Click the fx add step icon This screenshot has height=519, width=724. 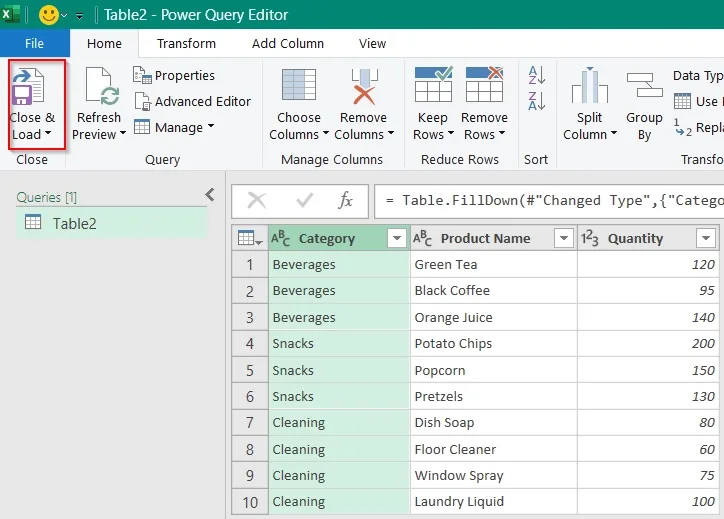pyautogui.click(x=345, y=200)
